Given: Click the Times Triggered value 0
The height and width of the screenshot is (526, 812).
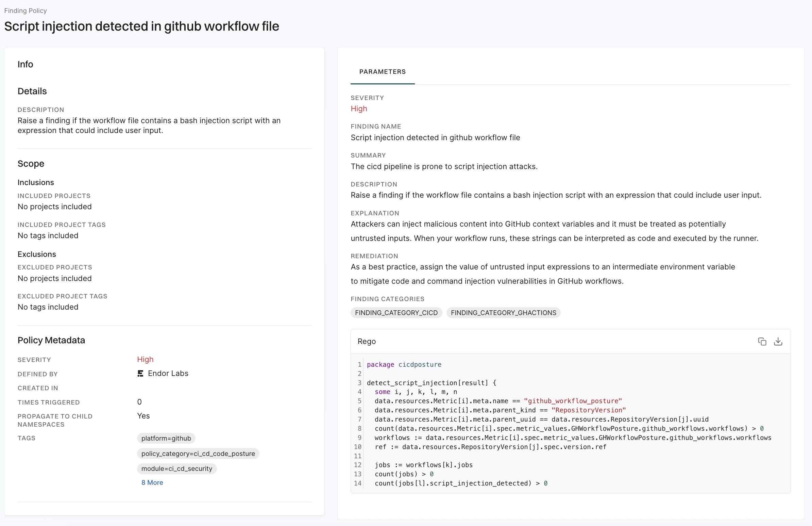Looking at the screenshot, I should 139,402.
